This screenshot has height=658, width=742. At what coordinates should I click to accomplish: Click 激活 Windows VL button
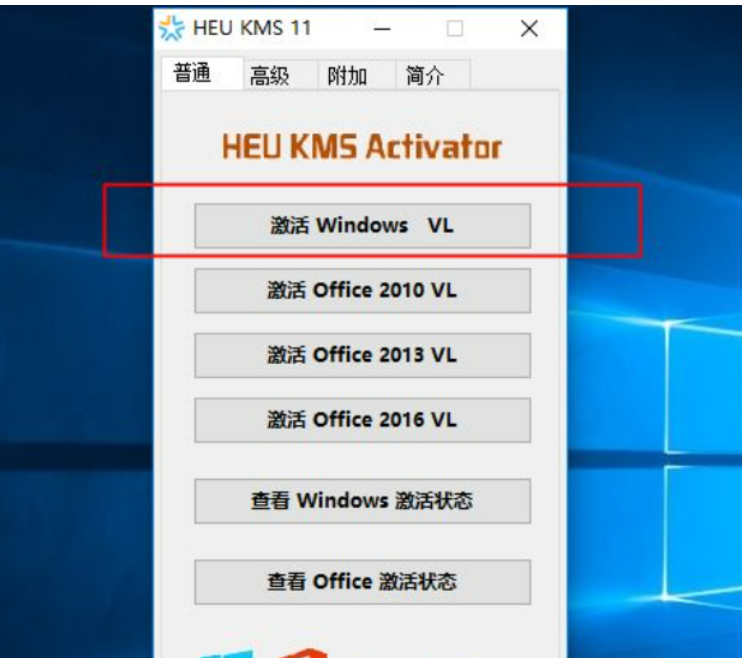pyautogui.click(x=362, y=225)
